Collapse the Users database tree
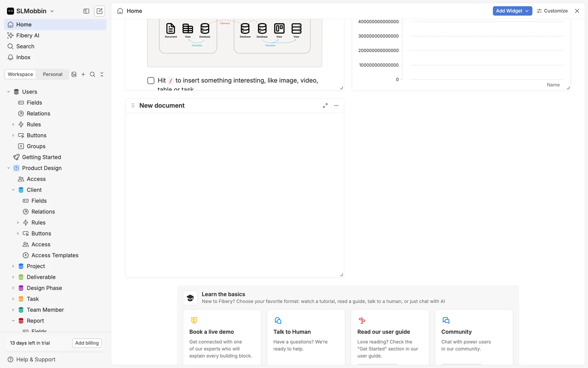This screenshot has width=588, height=368. tap(9, 92)
